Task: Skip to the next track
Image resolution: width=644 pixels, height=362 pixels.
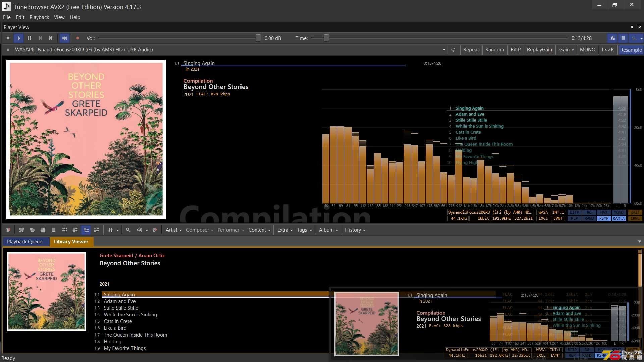Action: click(51, 38)
